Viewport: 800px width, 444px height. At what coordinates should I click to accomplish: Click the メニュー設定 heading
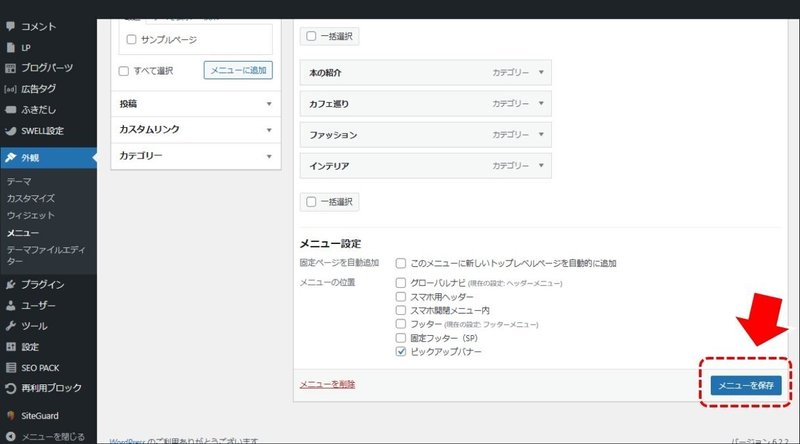[330, 243]
